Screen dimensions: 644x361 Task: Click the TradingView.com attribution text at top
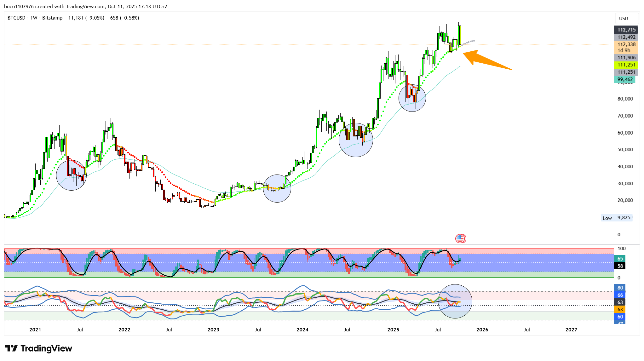tap(85, 6)
